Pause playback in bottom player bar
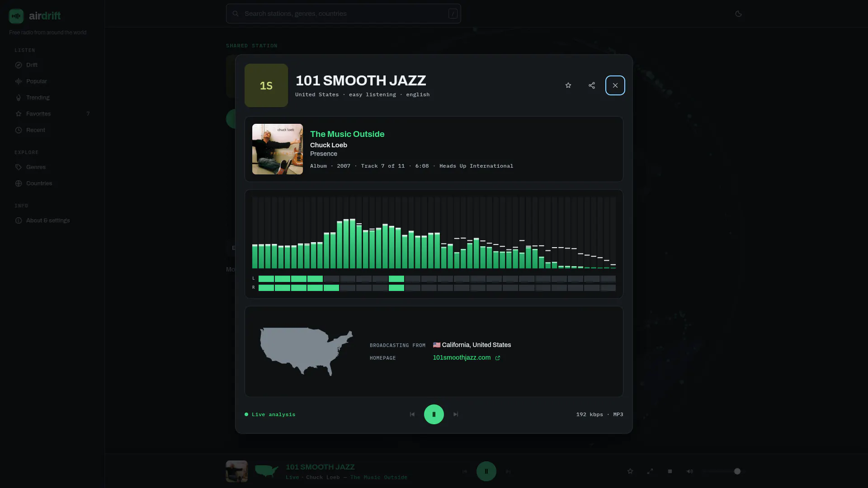Screen dimensions: 868x488 click(x=486, y=471)
